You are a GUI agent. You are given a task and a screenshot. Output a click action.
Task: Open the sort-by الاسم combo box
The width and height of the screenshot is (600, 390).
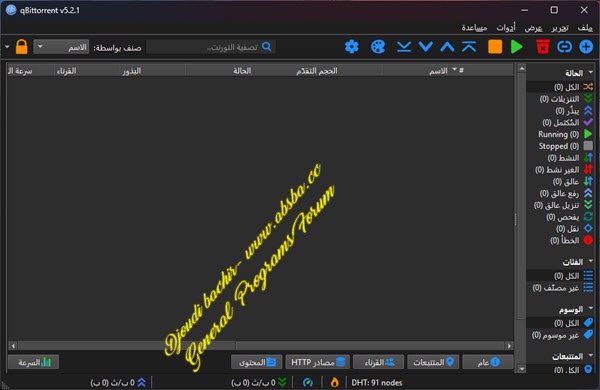click(61, 47)
